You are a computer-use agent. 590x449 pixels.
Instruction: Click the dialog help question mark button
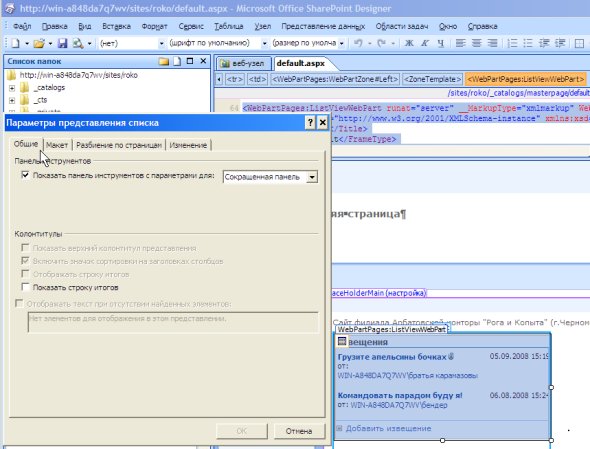(x=310, y=123)
